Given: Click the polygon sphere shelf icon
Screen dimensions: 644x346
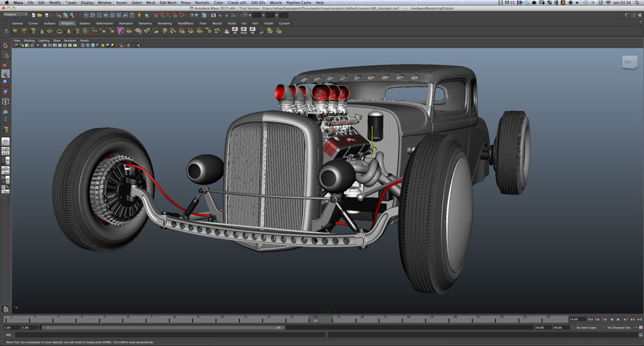Looking at the screenshot, I should pos(15,31).
